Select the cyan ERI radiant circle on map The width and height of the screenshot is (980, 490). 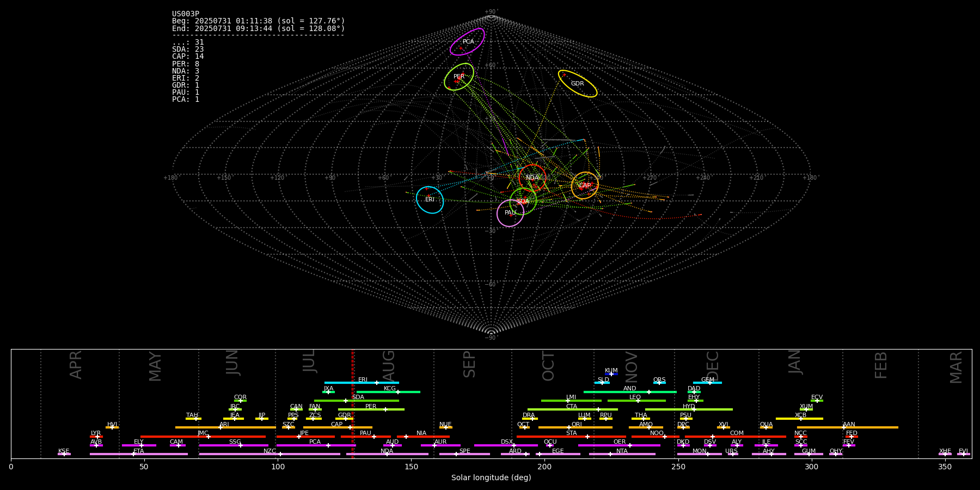[430, 200]
